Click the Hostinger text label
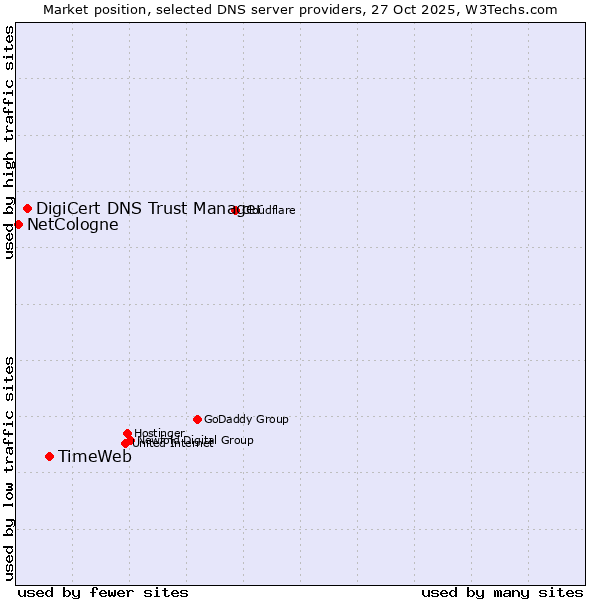Image resolution: width=600 pixels, height=600 pixels. pos(159,433)
